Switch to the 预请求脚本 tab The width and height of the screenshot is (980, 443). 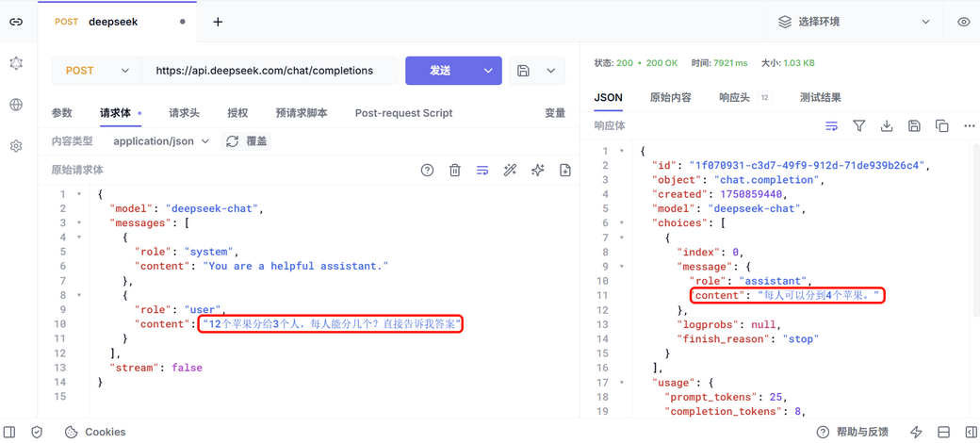[x=302, y=113]
